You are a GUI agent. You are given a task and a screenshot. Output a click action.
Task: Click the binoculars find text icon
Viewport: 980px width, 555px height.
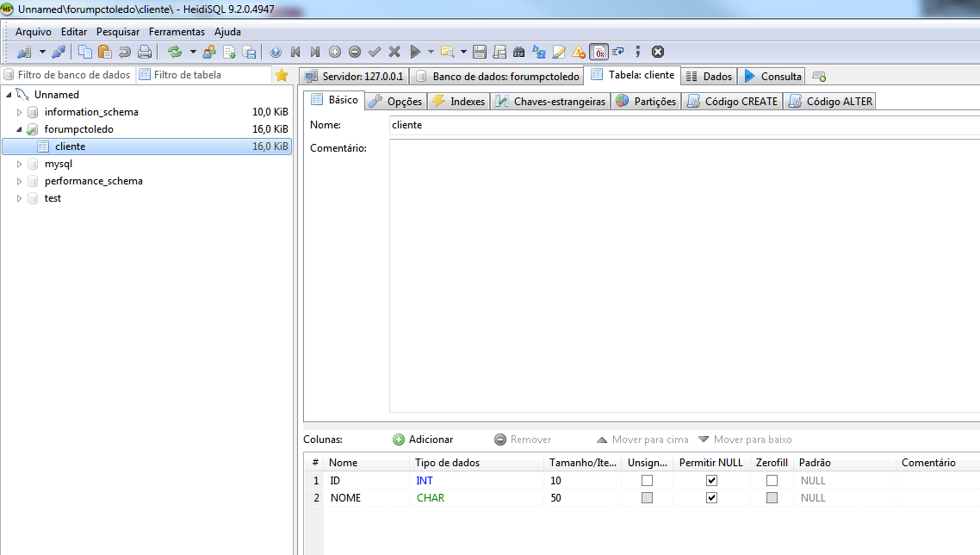pos(518,52)
